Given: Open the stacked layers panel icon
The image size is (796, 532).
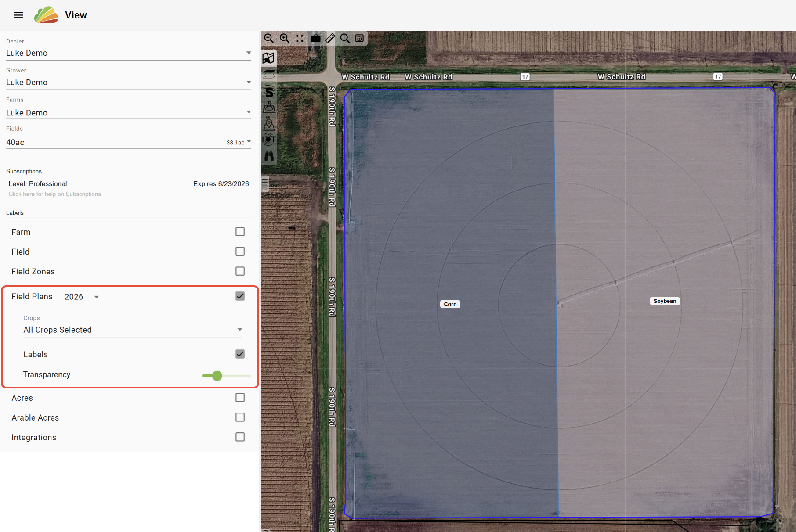Looking at the screenshot, I should (x=269, y=74).
